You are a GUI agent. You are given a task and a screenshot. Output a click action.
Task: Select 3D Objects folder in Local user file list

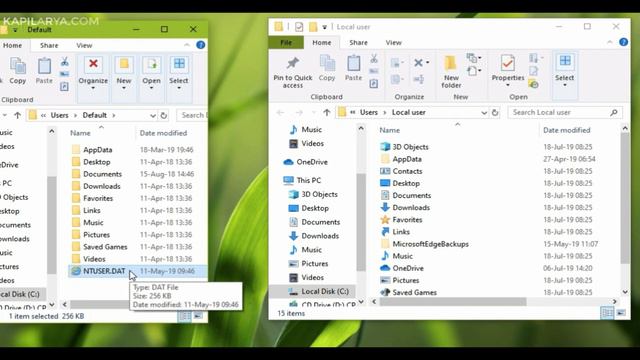[410, 147]
